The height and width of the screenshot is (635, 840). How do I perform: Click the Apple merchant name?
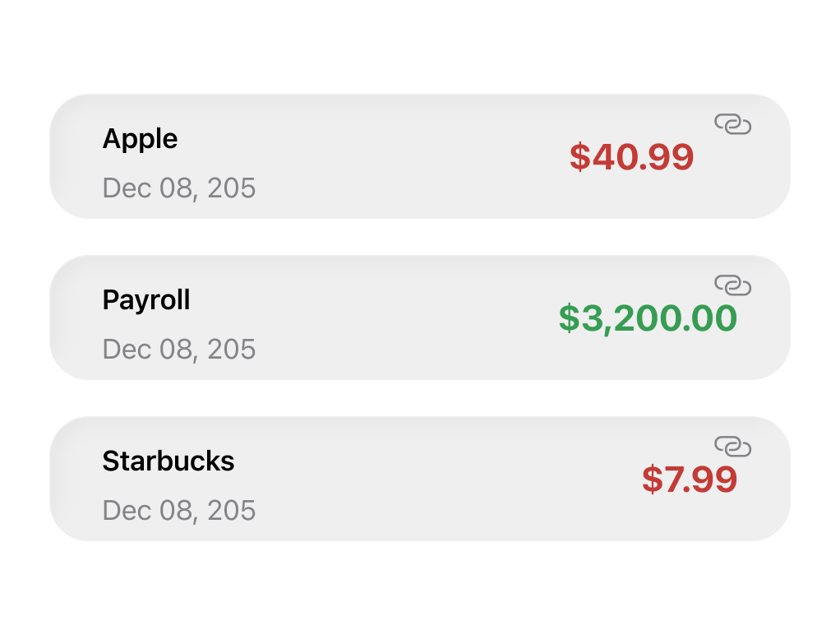140,140
